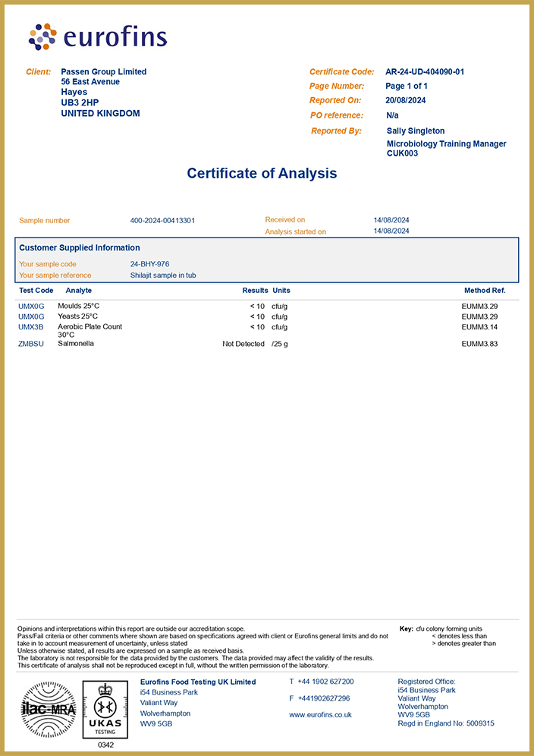Click the Certificate of Analysis heading
This screenshot has height=756, width=534.
click(262, 173)
